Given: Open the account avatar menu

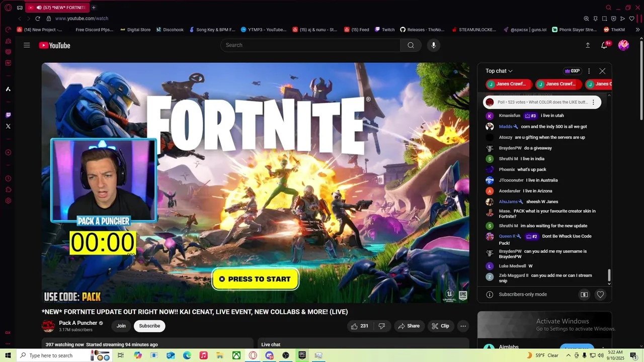Looking at the screenshot, I should pyautogui.click(x=623, y=45).
